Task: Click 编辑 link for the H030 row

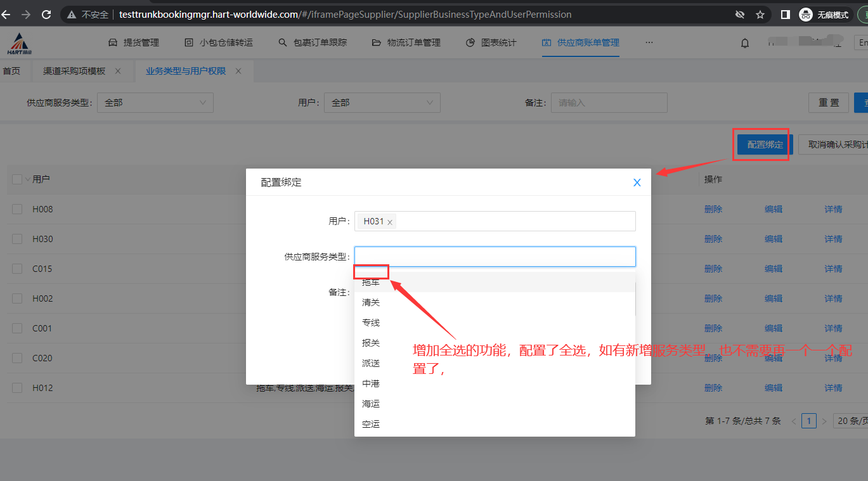Action: [x=773, y=239]
